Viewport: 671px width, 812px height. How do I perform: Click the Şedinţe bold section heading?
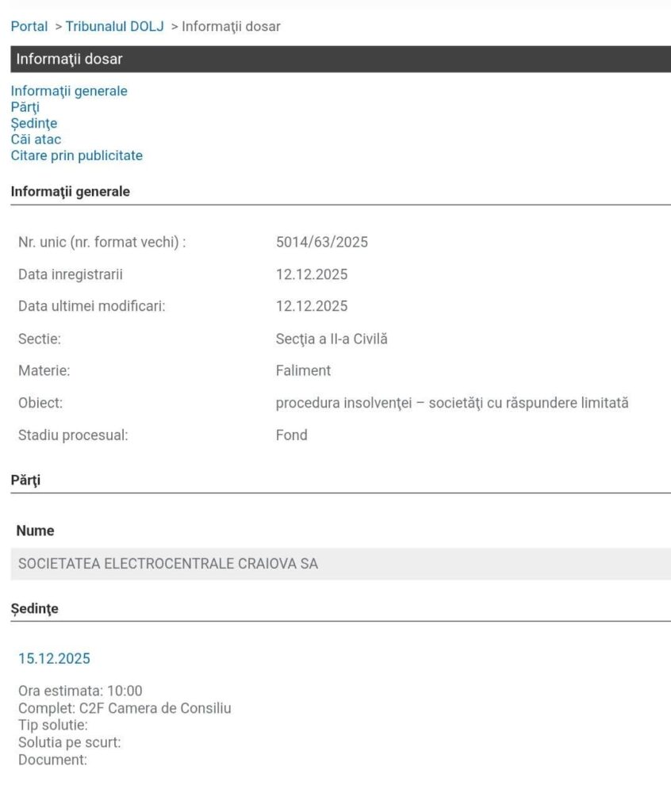pyautogui.click(x=34, y=608)
